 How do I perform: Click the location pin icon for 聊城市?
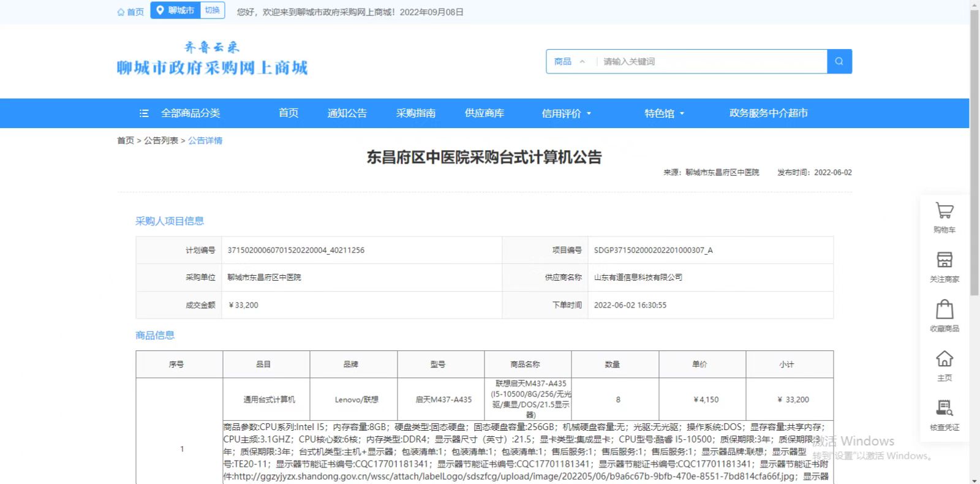(160, 10)
